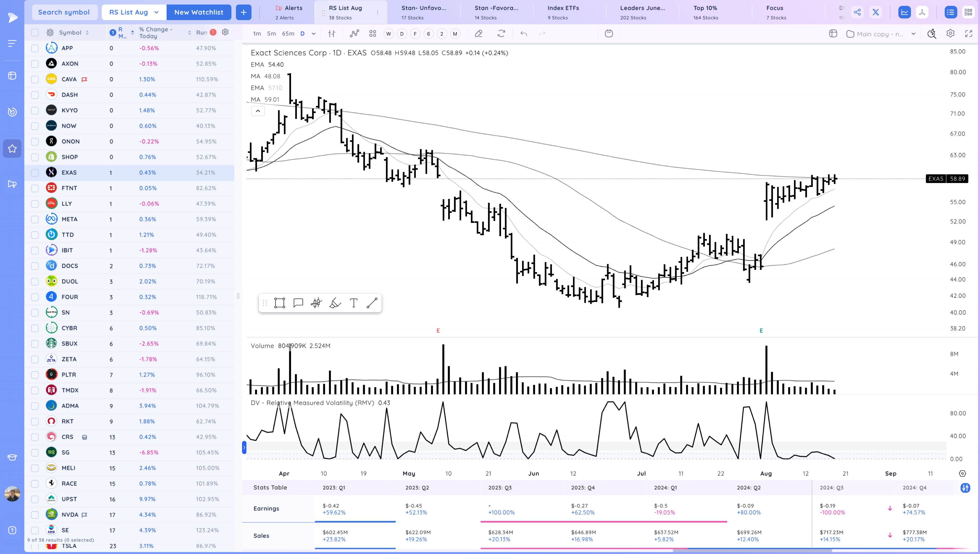980x554 pixels.
Task: Undo the last chart action
Action: coord(524,34)
